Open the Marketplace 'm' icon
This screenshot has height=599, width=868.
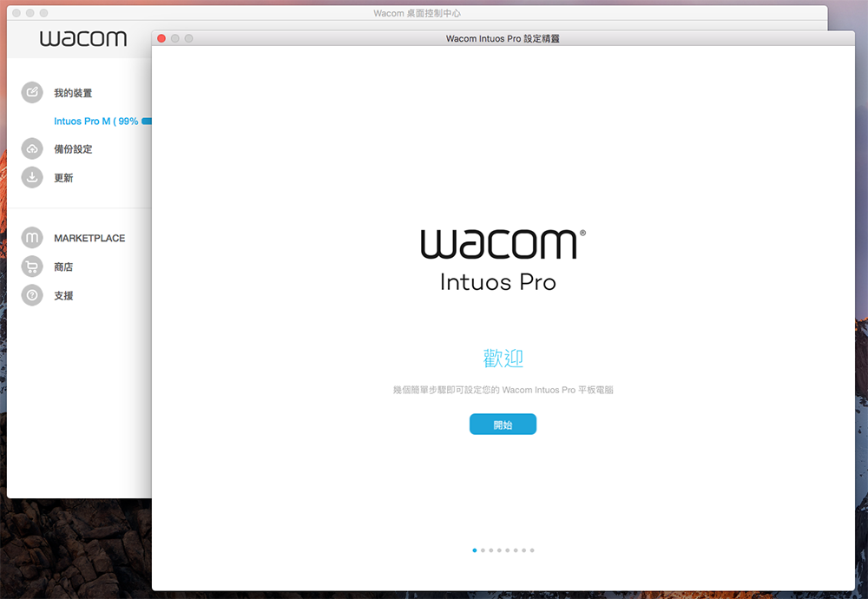[32, 238]
